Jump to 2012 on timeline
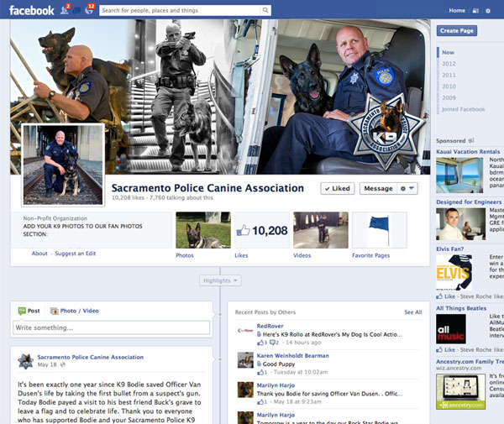 pyautogui.click(x=449, y=64)
